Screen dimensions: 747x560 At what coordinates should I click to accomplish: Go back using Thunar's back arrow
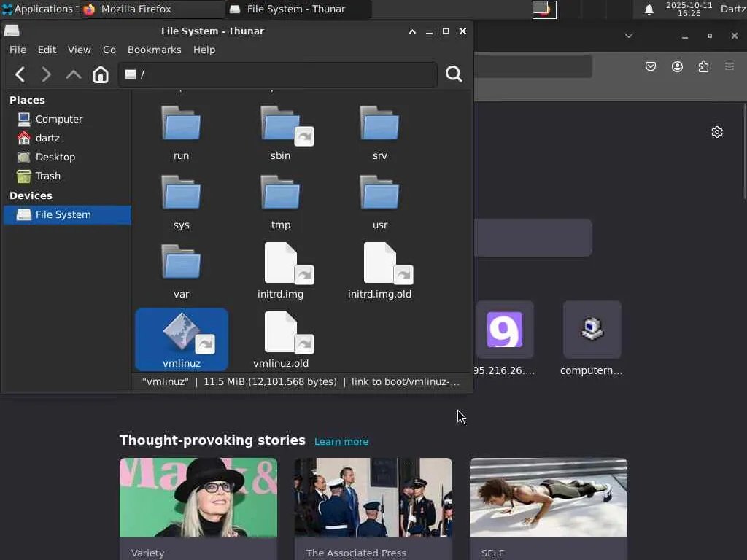pyautogui.click(x=20, y=74)
